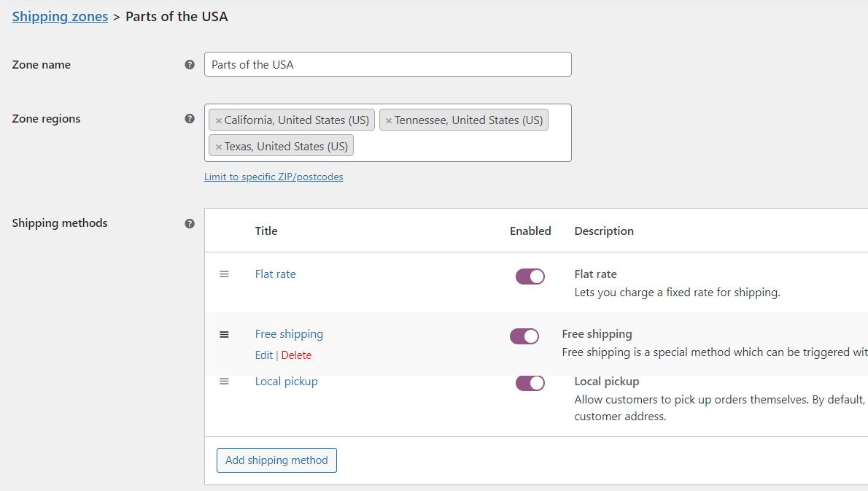Disable the Flat rate shipping method
Screen dimensions: 868x491
530,277
